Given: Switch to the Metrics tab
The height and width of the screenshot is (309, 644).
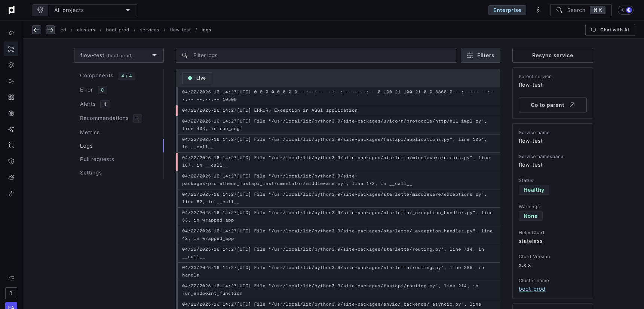Looking at the screenshot, I should coord(90,132).
